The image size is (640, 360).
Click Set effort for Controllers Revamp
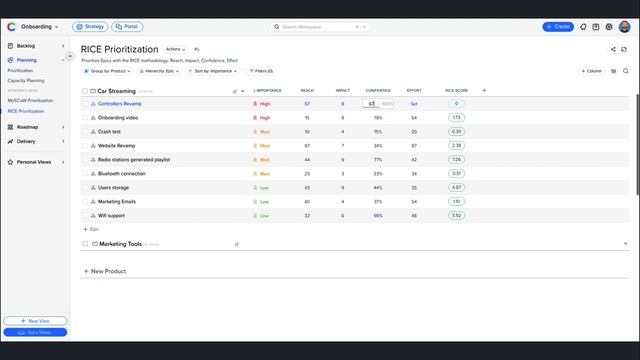(414, 104)
